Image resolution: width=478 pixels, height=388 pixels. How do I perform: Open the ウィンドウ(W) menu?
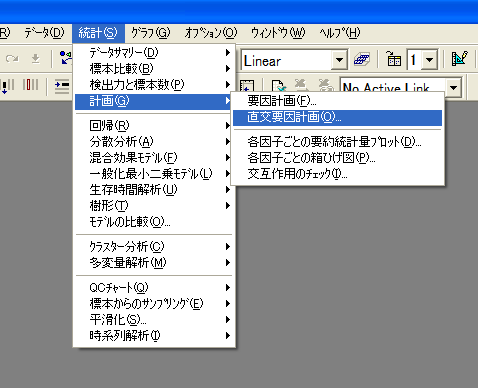coord(278,33)
